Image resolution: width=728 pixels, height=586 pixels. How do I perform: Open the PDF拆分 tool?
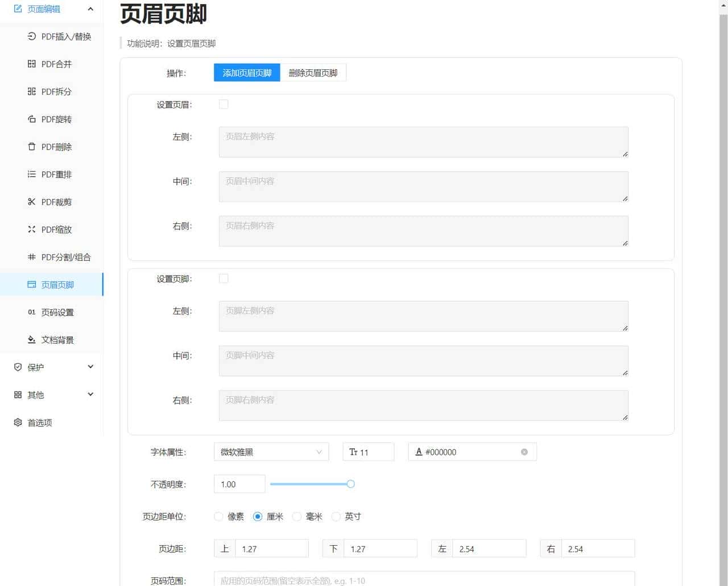coord(56,92)
